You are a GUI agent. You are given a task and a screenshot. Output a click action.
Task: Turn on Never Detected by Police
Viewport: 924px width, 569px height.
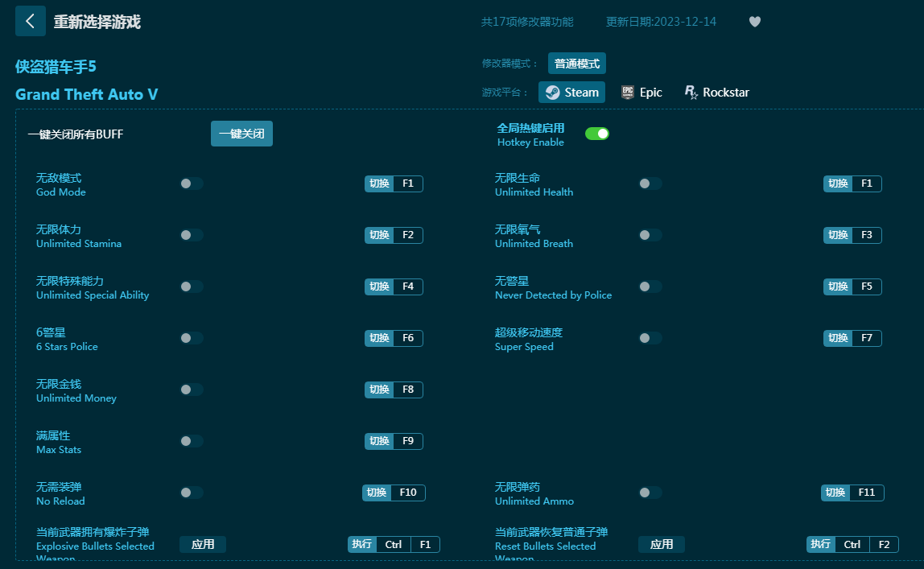(x=650, y=287)
